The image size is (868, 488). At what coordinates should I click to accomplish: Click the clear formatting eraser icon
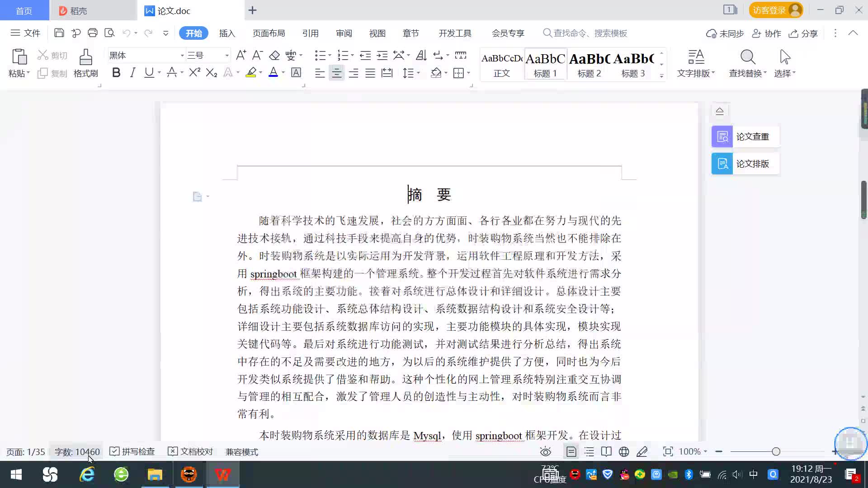tap(274, 55)
